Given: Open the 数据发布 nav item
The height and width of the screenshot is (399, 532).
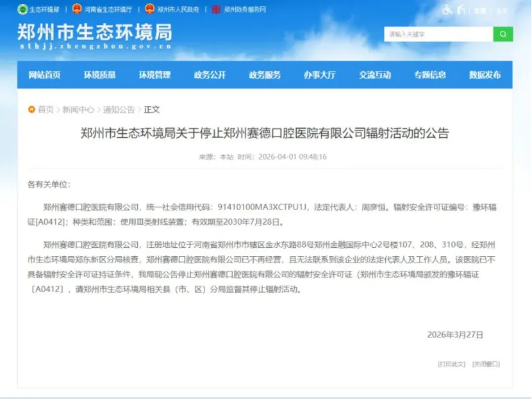Looking at the screenshot, I should point(485,75).
